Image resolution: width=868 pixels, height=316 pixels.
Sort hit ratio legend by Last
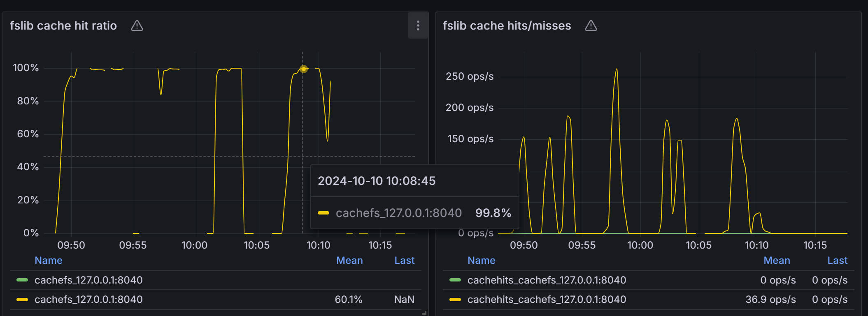pyautogui.click(x=405, y=261)
